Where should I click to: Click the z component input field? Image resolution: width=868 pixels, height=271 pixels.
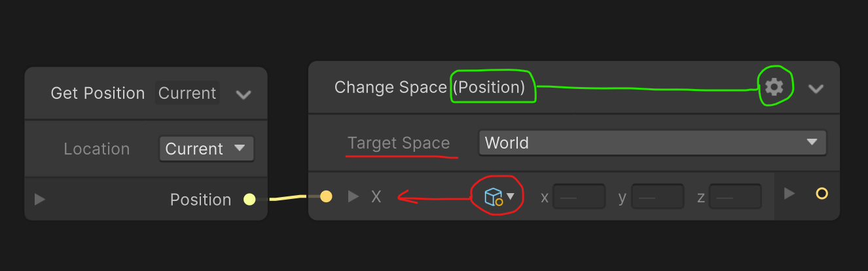point(735,196)
